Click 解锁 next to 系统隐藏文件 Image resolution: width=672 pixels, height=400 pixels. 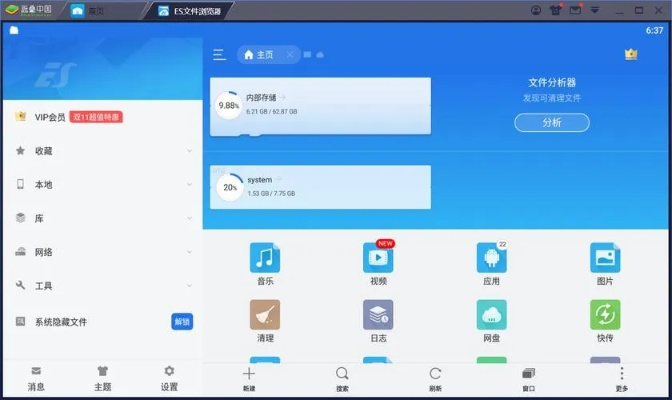pos(182,322)
